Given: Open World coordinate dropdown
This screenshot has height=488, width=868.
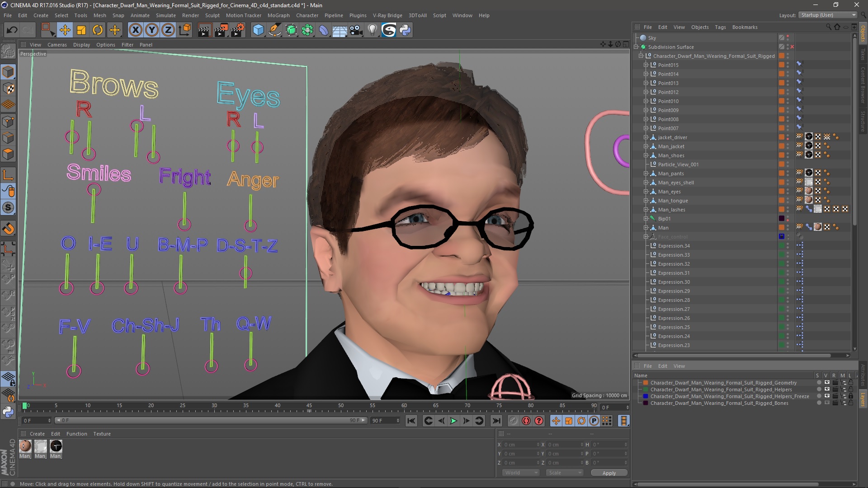Looking at the screenshot, I should pyautogui.click(x=521, y=473).
